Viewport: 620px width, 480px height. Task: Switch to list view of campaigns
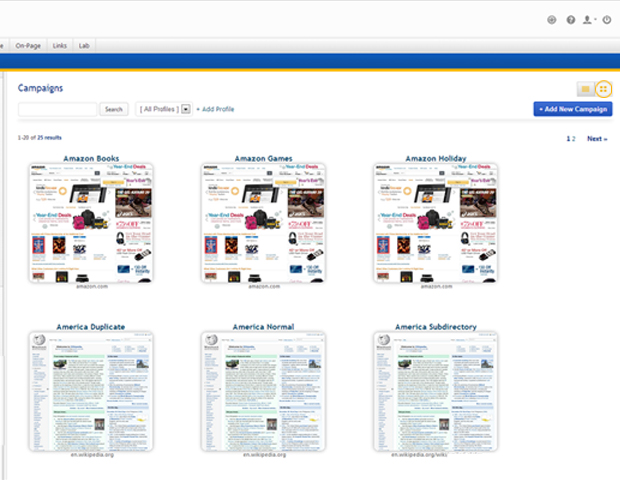(585, 89)
